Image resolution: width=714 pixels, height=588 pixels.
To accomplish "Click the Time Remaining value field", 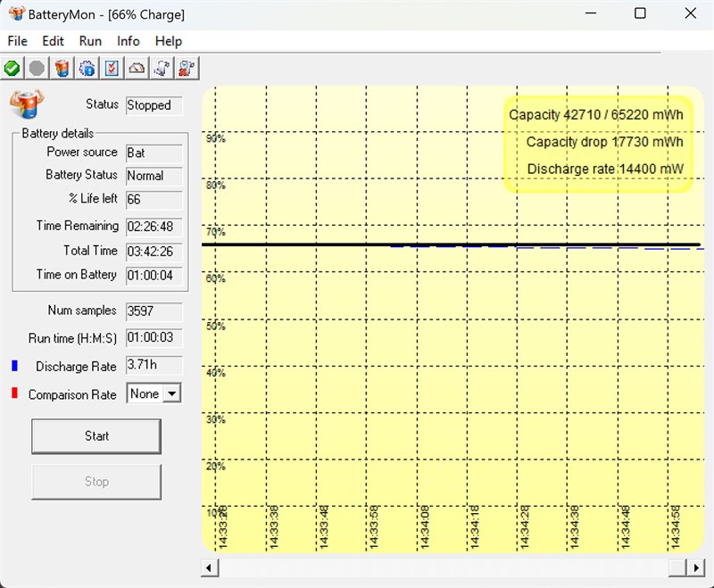I will tap(154, 227).
